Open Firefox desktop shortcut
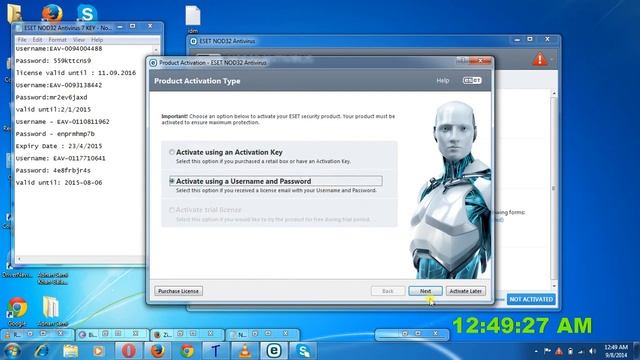The height and width of the screenshot is (360, 640). click(x=52, y=13)
